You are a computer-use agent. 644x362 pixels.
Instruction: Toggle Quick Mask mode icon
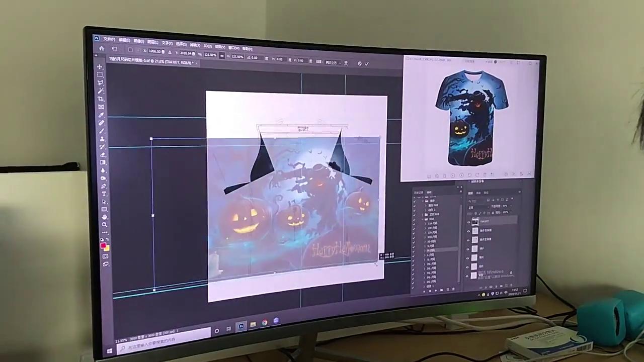105,256
